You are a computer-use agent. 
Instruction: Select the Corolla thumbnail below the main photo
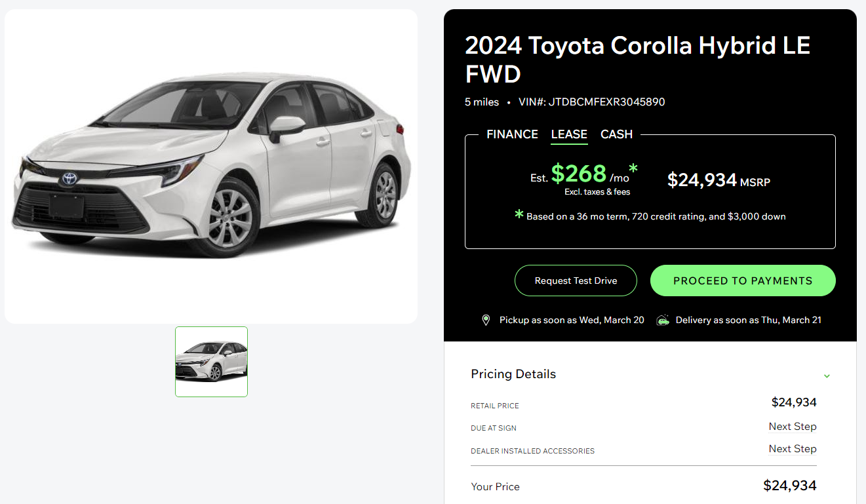pyautogui.click(x=211, y=362)
